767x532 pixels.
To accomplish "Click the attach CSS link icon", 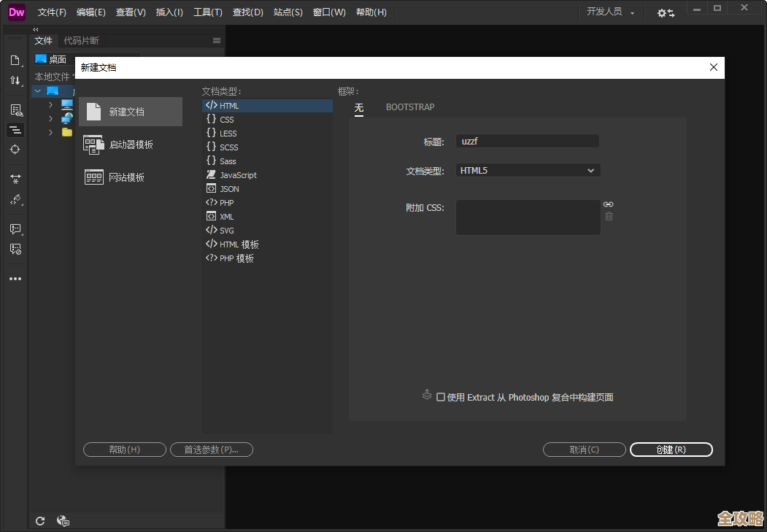I will click(x=609, y=204).
